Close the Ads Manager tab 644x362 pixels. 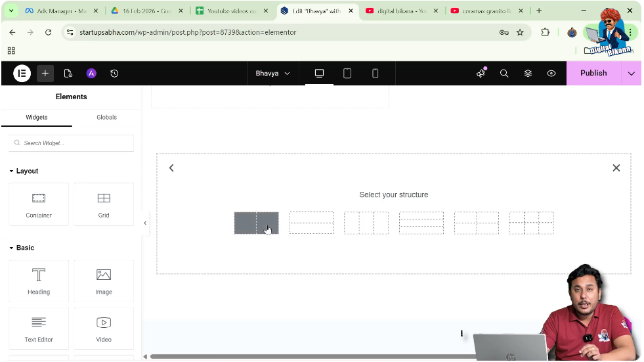click(x=96, y=11)
